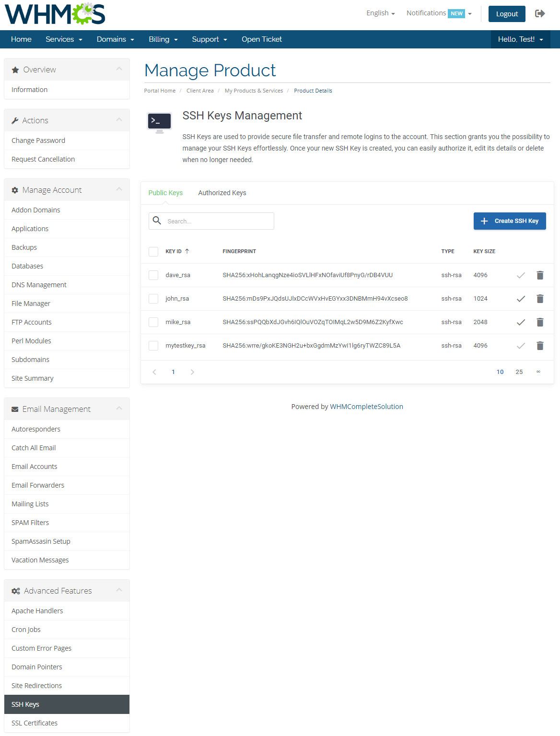Image resolution: width=560 pixels, height=736 pixels.
Task: Open the Notifications dropdown
Action: [x=437, y=13]
